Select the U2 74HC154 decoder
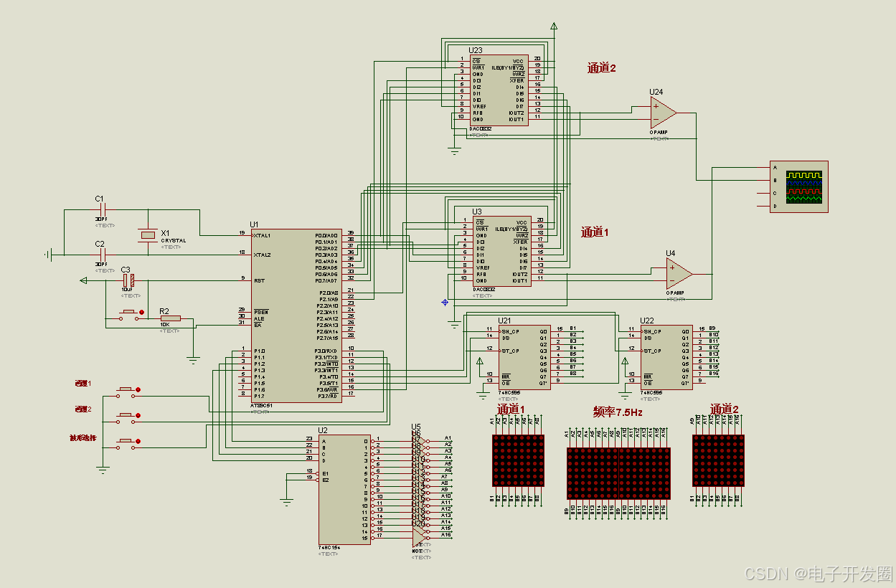Screen dimensions: 896x588 345,489
